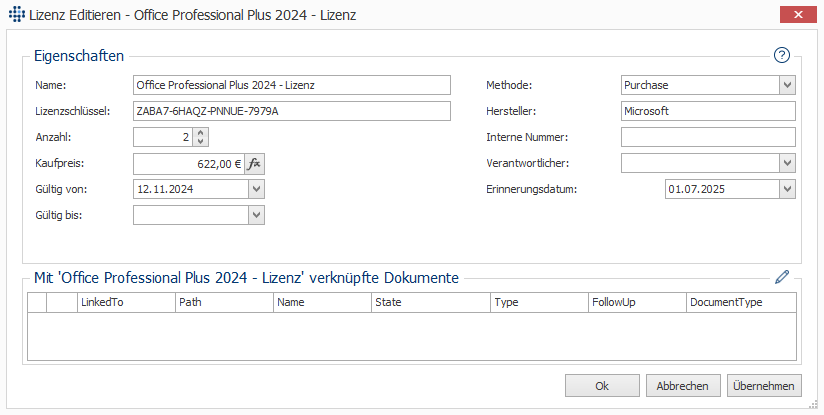Open help for Eigenschaften section
824x415 pixels.
tap(781, 55)
